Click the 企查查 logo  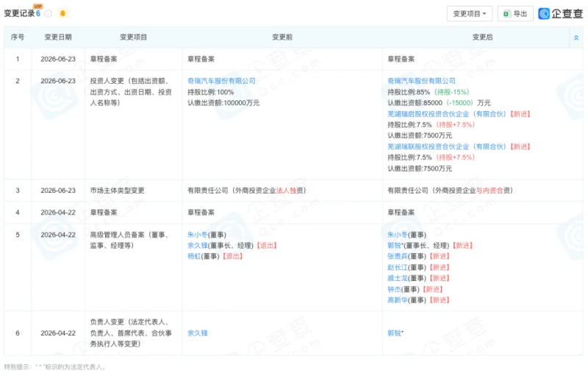click(561, 13)
